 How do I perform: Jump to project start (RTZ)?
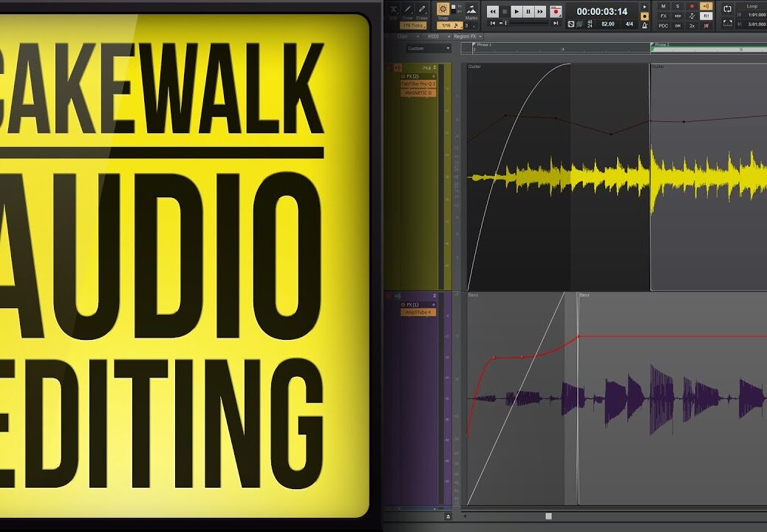[493, 23]
